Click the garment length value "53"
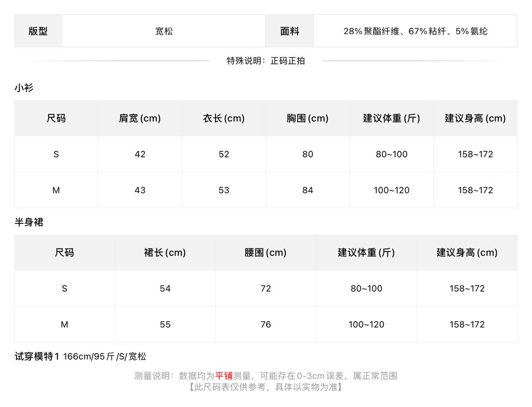The height and width of the screenshot is (407, 532). 223,190
